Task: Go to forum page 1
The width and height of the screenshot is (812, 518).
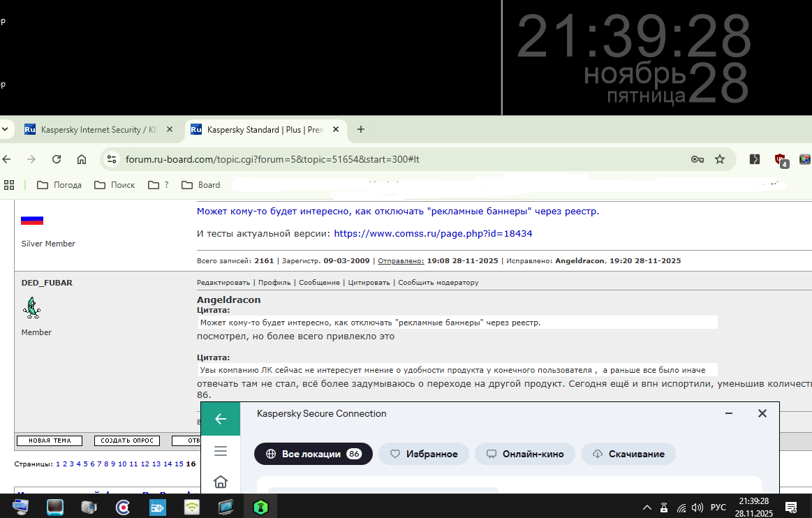Action: [58, 464]
